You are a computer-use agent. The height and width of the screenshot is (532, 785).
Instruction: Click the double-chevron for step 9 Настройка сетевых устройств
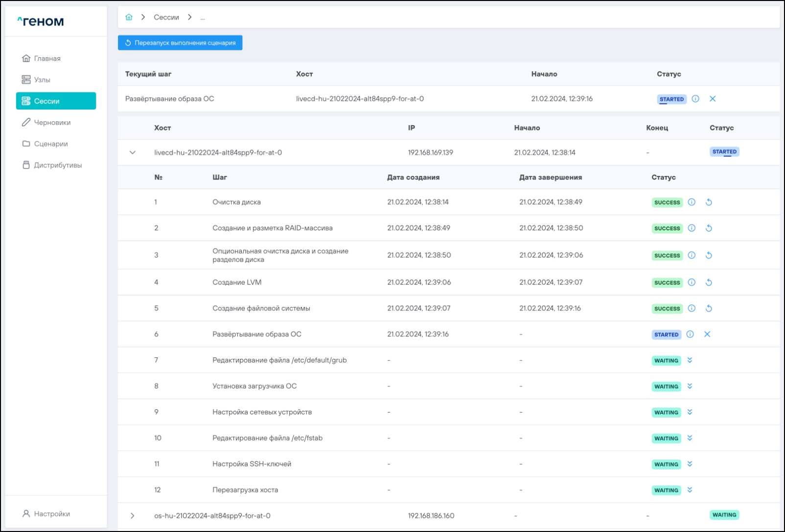pyautogui.click(x=690, y=412)
